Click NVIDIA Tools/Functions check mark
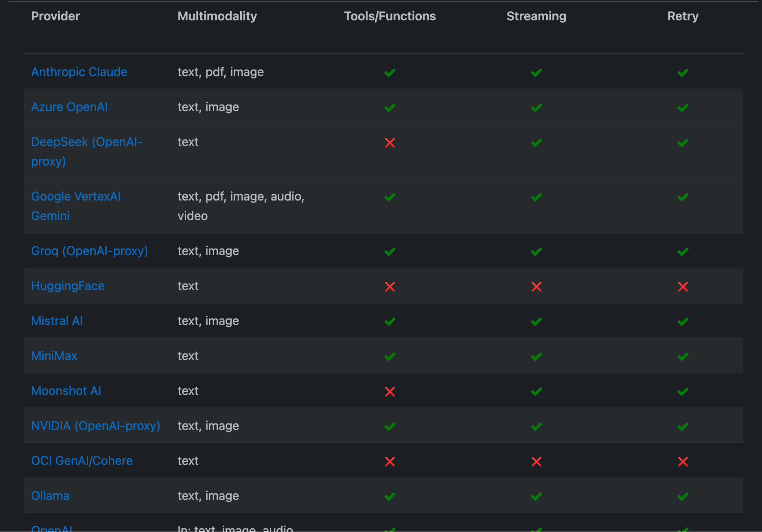The image size is (762, 532). [390, 427]
